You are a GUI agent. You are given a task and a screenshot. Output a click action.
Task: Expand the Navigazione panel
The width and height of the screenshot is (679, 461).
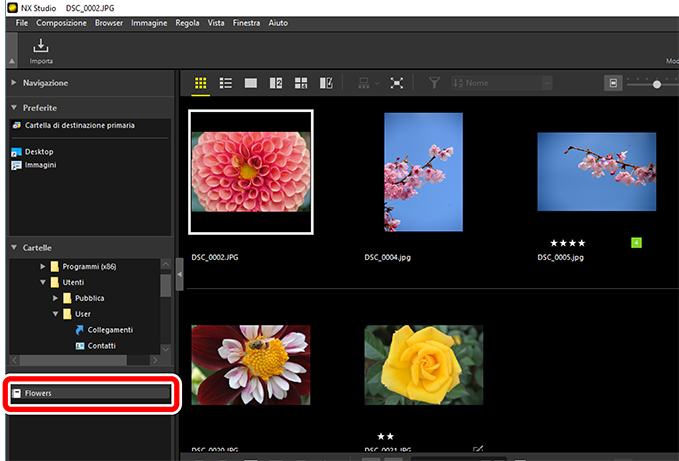(x=14, y=82)
